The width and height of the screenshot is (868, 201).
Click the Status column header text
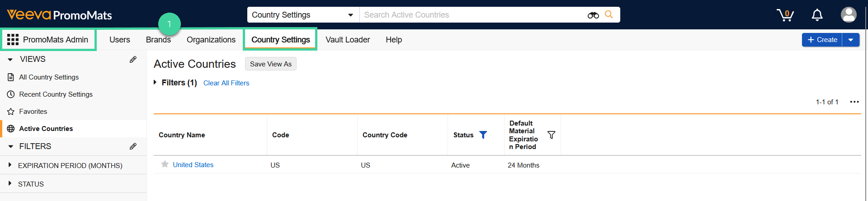(x=463, y=135)
